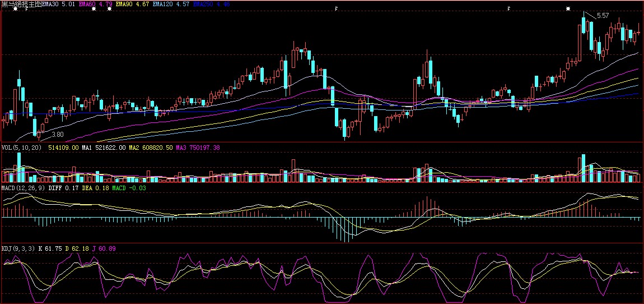Image resolution: width=644 pixels, height=304 pixels.
Task: Click the 5.57 high price annotation
Action: (603, 16)
